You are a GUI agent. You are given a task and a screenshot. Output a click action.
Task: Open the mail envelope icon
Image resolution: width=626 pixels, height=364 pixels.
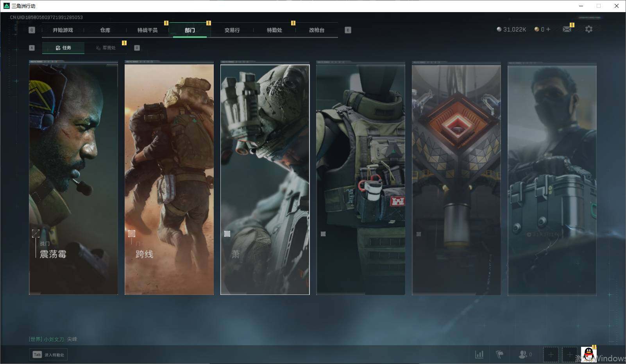coord(567,29)
